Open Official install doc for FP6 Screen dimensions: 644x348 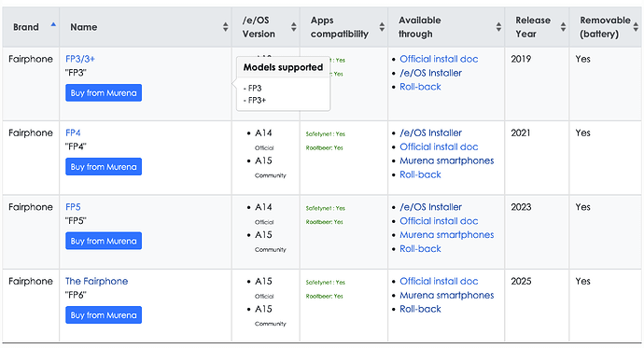pyautogui.click(x=439, y=281)
